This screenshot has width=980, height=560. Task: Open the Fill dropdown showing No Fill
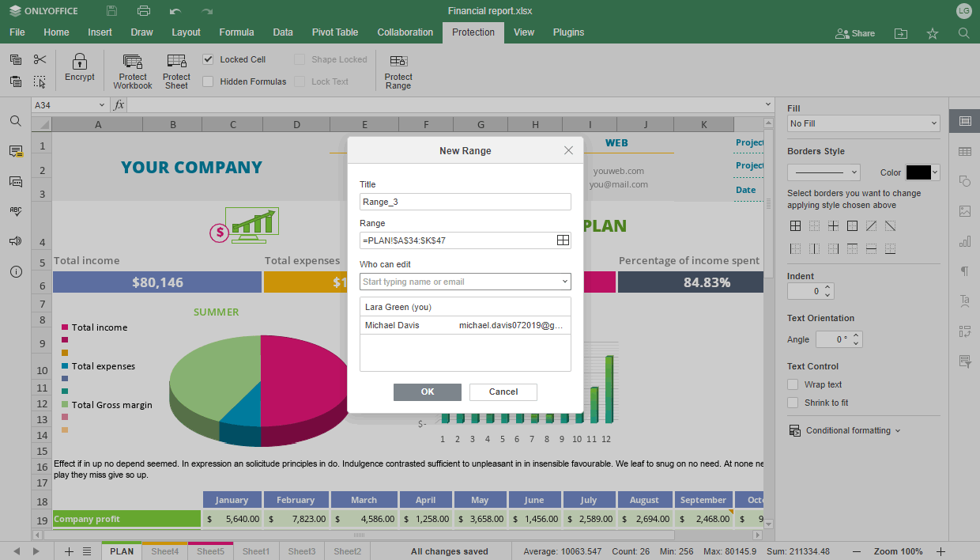pyautogui.click(x=862, y=123)
